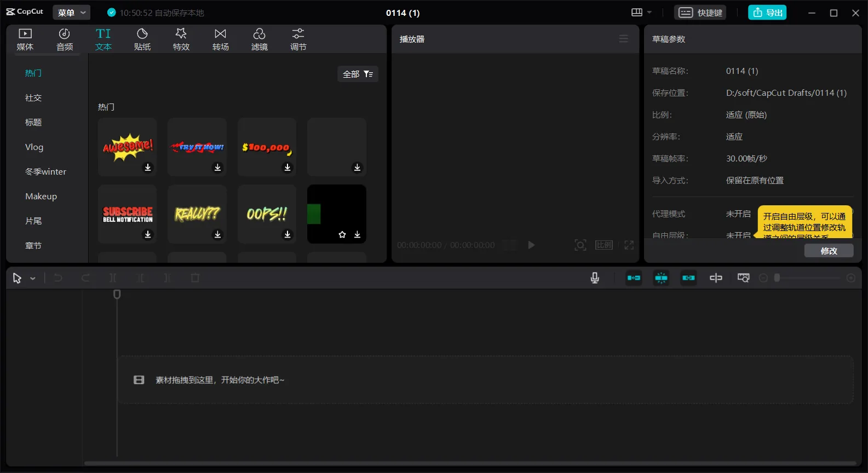
Task: Open the 菜单 dropdown menu
Action: coord(72,13)
